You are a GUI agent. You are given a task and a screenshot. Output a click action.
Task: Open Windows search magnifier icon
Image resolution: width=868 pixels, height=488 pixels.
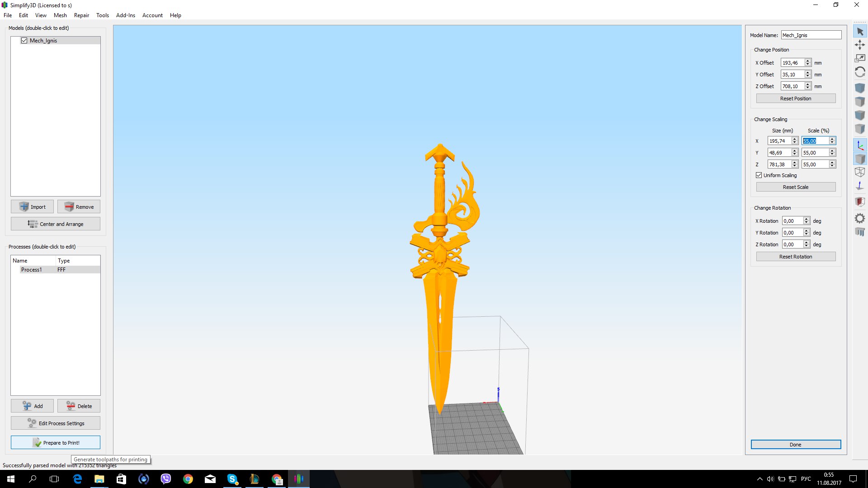tap(33, 479)
